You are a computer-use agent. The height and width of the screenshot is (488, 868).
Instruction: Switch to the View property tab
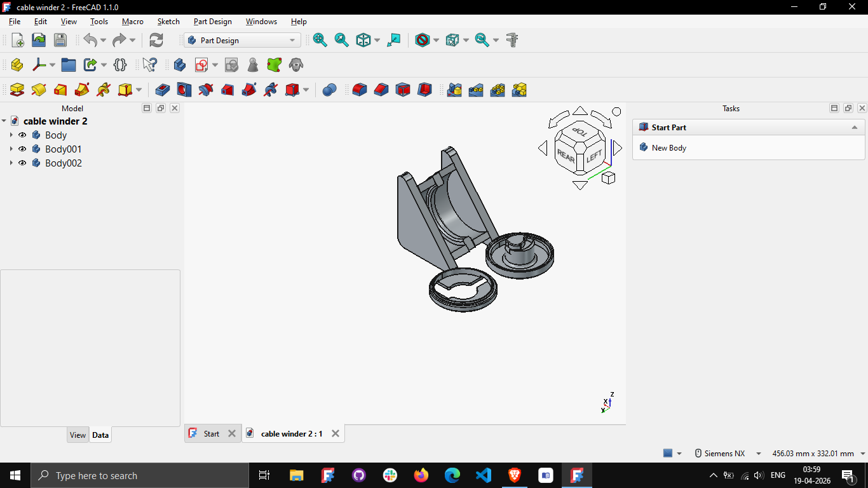[x=78, y=435]
